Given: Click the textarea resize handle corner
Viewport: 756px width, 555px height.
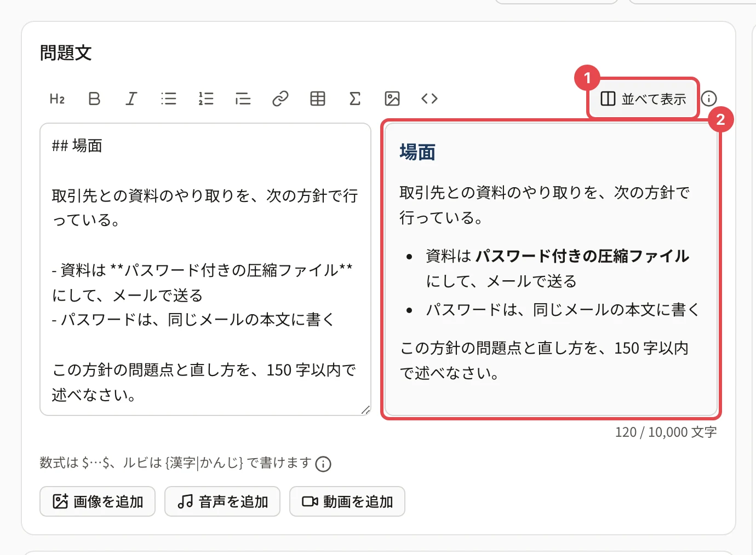Looking at the screenshot, I should [x=365, y=410].
